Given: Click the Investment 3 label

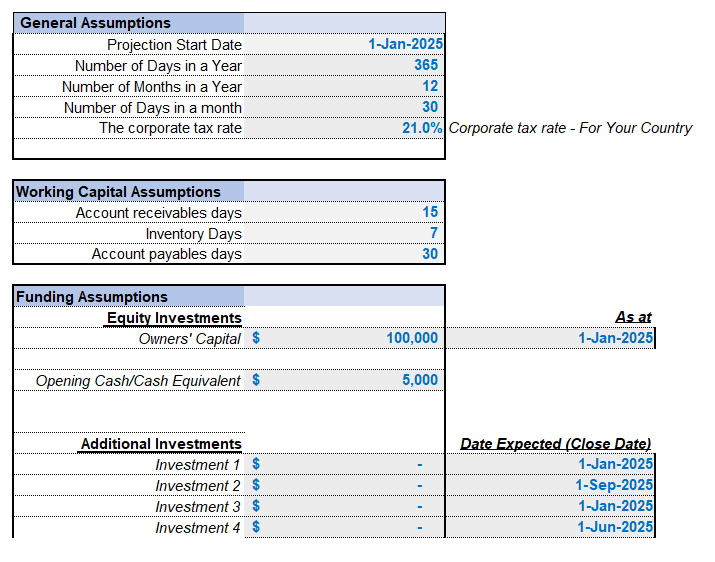Looking at the screenshot, I should pyautogui.click(x=197, y=507).
